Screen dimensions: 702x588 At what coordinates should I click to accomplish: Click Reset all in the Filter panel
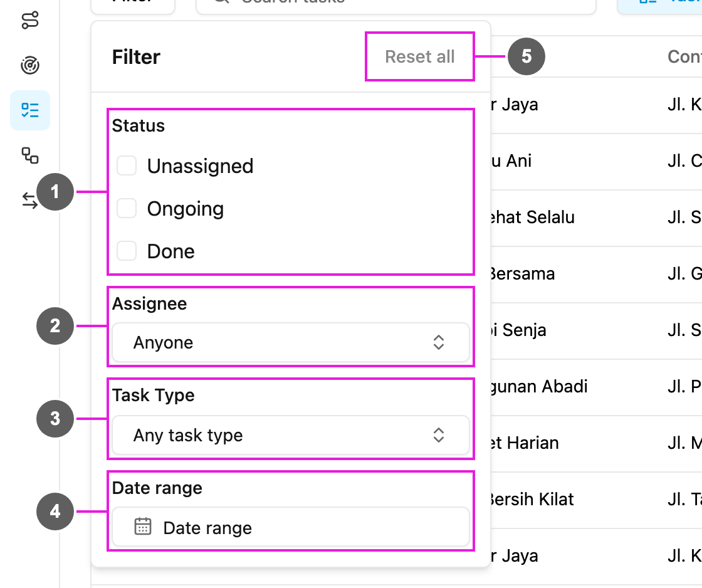tap(419, 57)
